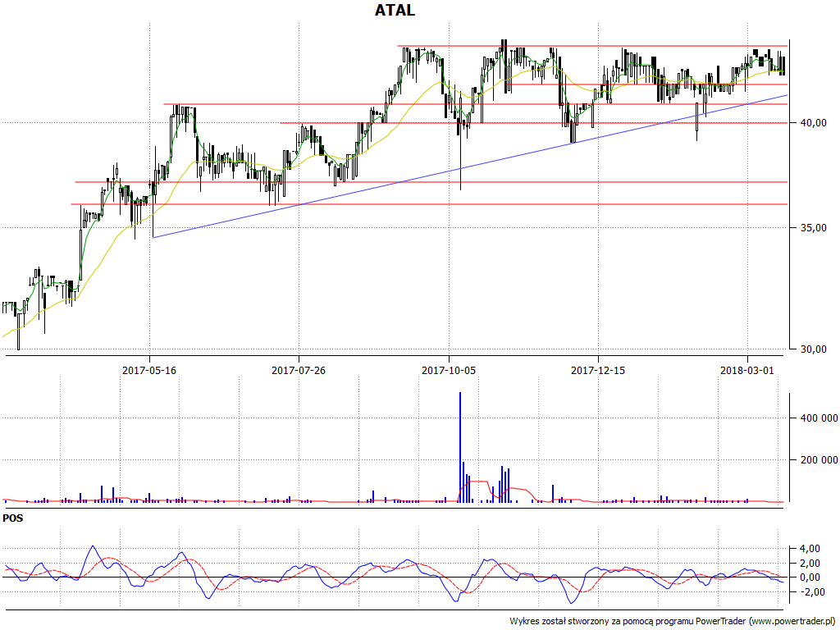Select the 2017-12-15 date label
840x630 pixels.
pyautogui.click(x=598, y=370)
